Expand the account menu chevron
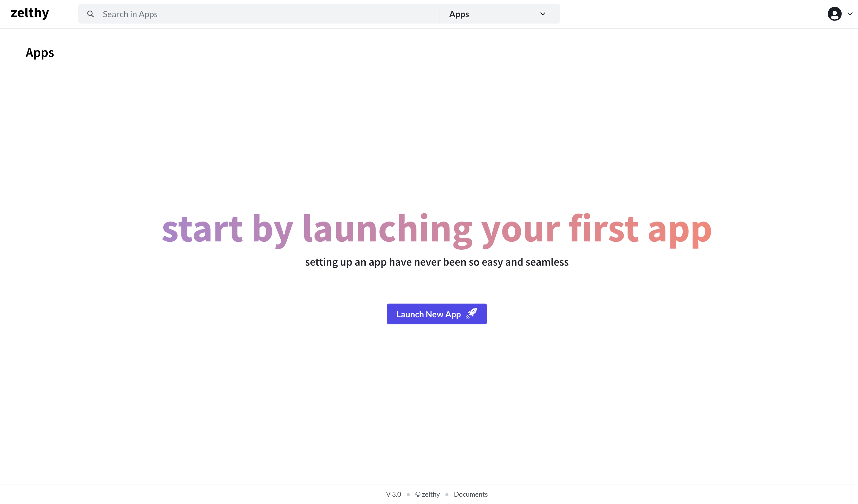This screenshot has height=504, width=858. (x=850, y=14)
